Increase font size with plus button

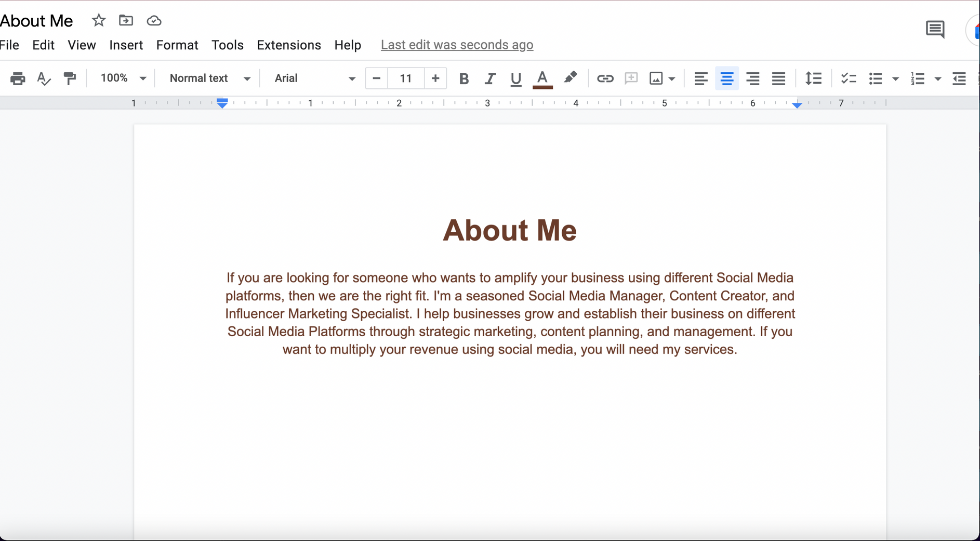coord(435,78)
